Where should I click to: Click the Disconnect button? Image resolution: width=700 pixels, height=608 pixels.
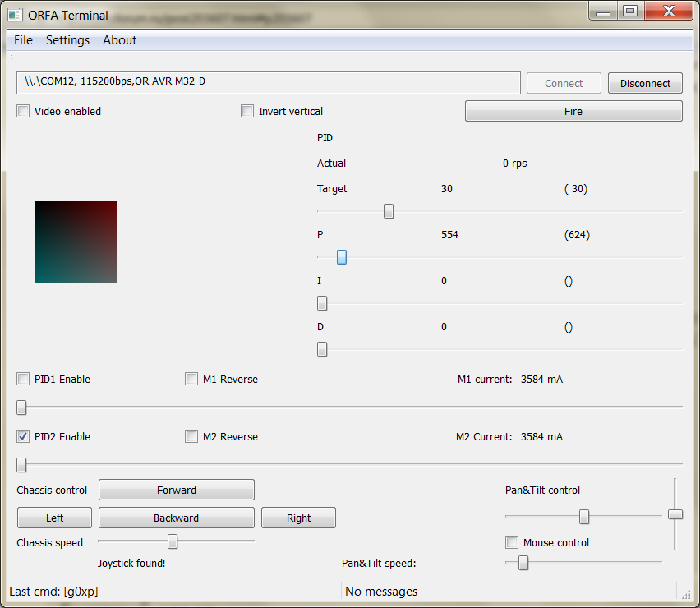[x=645, y=83]
